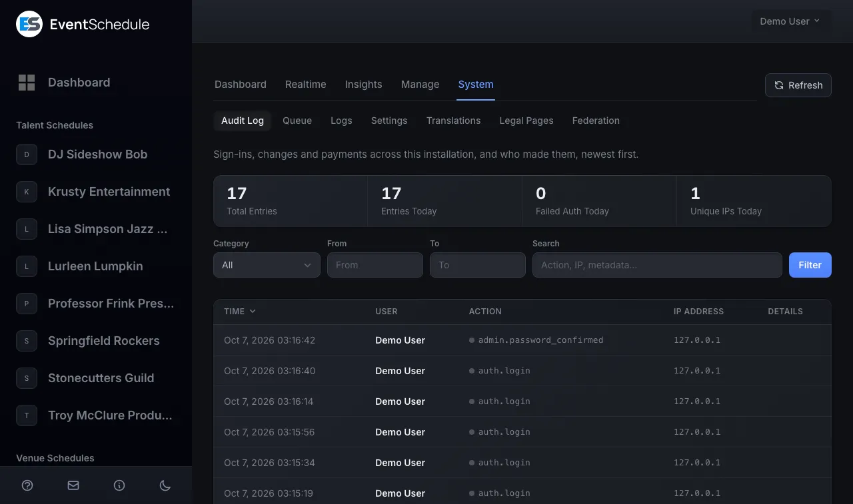Sort by the TIME column header
This screenshot has width=853, height=504.
(240, 311)
